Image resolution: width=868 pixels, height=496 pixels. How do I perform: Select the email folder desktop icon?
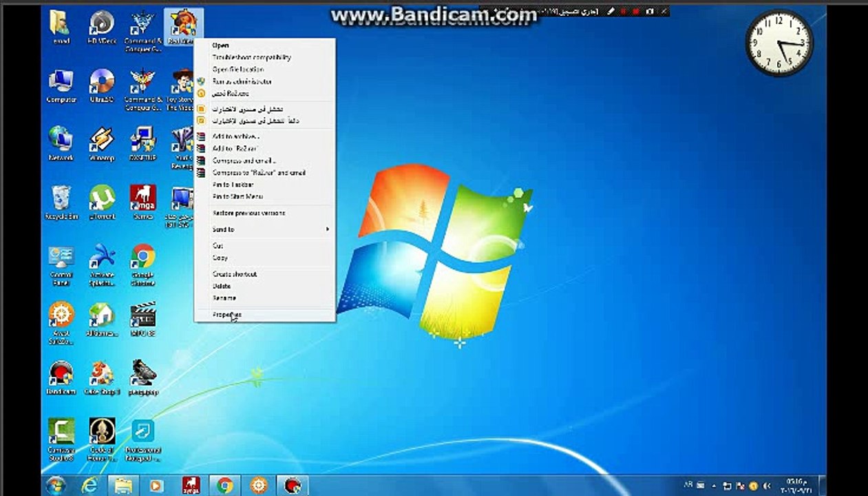pyautogui.click(x=61, y=28)
